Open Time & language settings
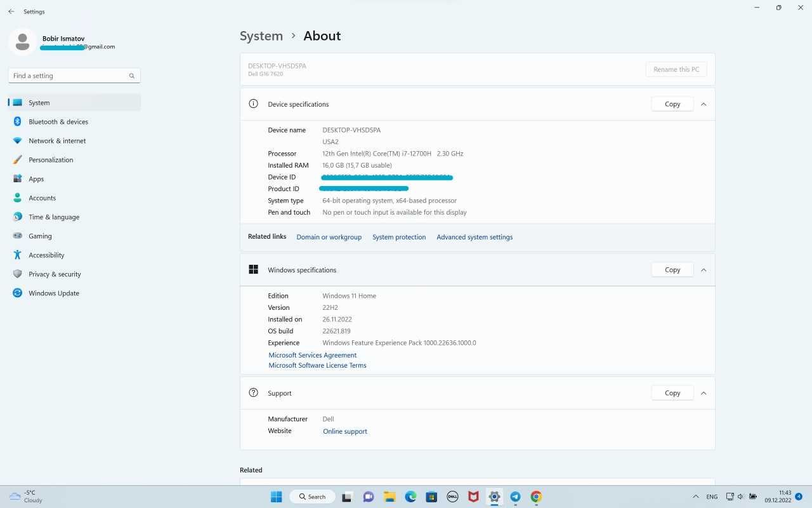This screenshot has height=508, width=812. pyautogui.click(x=74, y=217)
